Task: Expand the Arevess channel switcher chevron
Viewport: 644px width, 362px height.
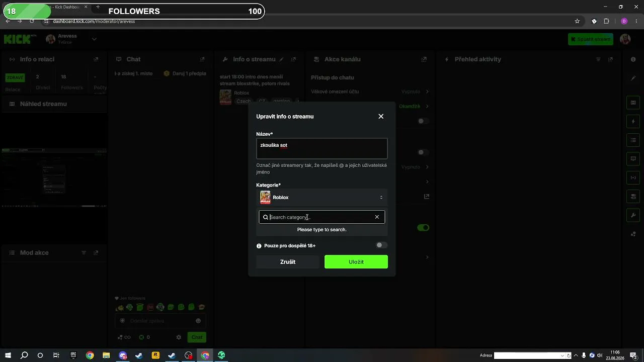Action: [94, 39]
